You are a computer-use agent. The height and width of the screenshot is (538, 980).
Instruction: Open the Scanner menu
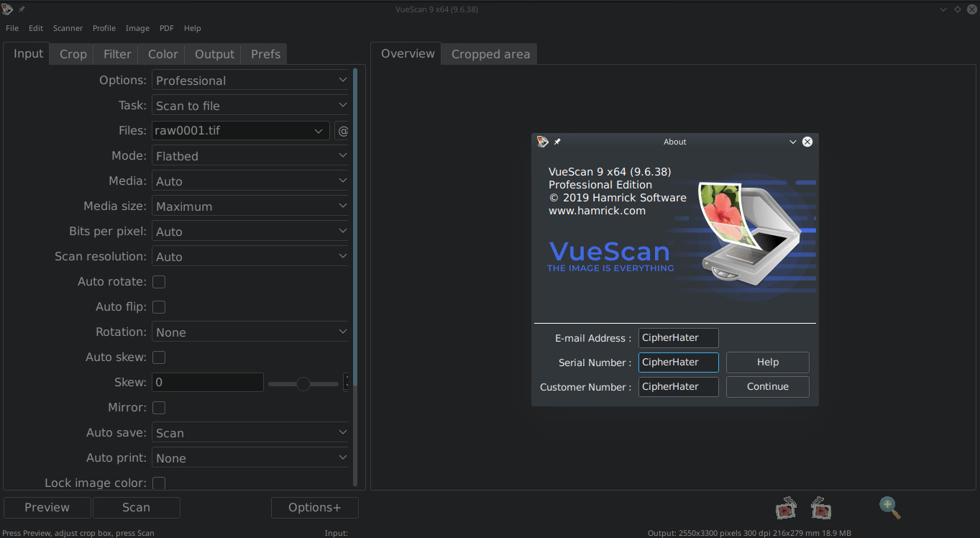pos(68,28)
